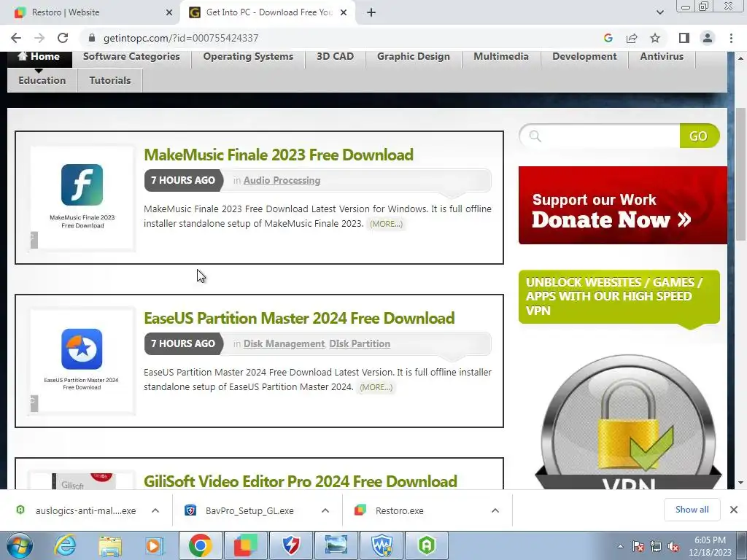Share this page using share icon
Image resolution: width=747 pixels, height=560 pixels.
click(632, 38)
